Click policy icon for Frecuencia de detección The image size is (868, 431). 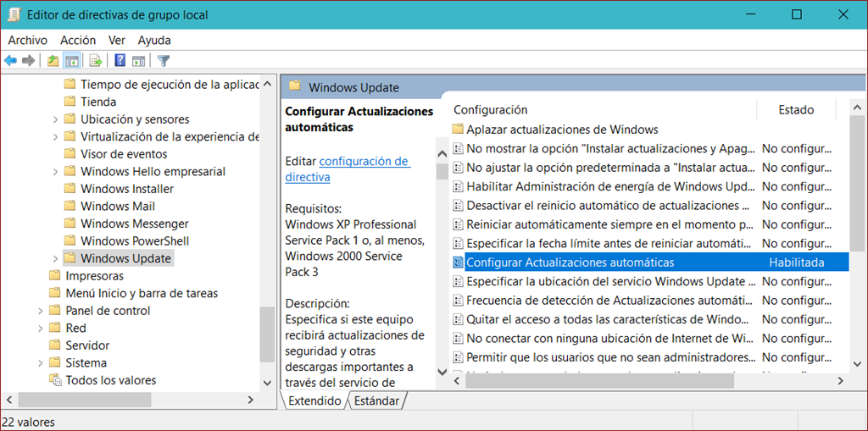coord(458,301)
